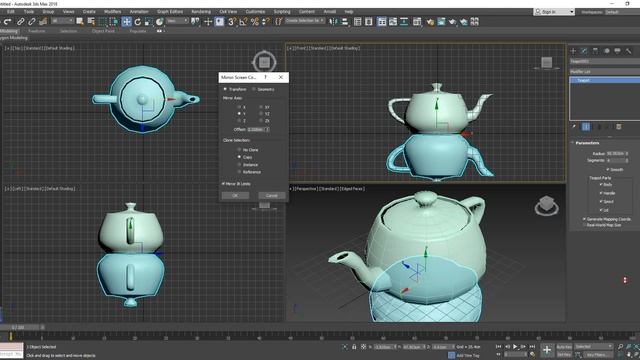The width and height of the screenshot is (640, 360).
Task: Open the Scene Explorer toggle icon
Action: click(358, 22)
